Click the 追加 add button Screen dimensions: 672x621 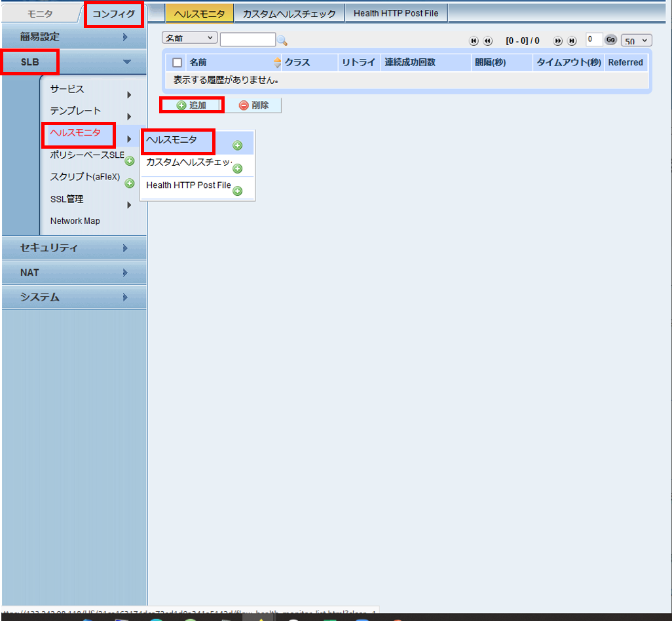(192, 105)
